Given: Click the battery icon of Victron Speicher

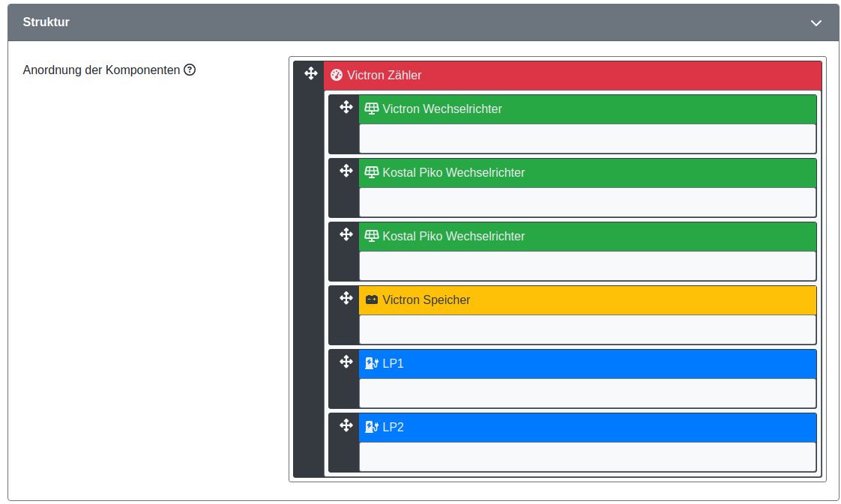Looking at the screenshot, I should coord(372,300).
